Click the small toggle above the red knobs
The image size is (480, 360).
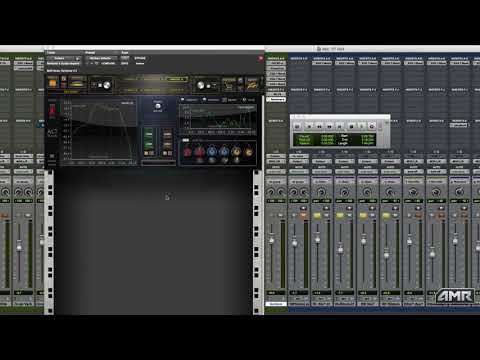pos(186,140)
